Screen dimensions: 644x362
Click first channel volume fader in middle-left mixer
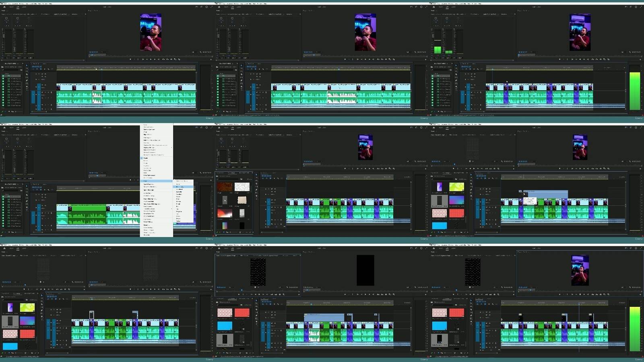click(x=4, y=156)
